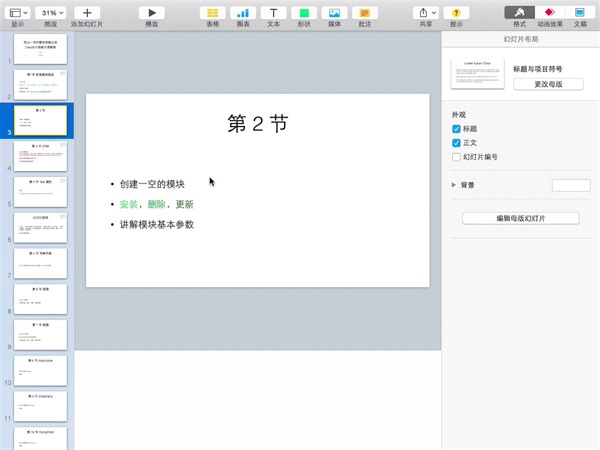Viewport: 600px width, 450px height.
Task: Open the 31% zoom dropdown
Action: tap(51, 13)
